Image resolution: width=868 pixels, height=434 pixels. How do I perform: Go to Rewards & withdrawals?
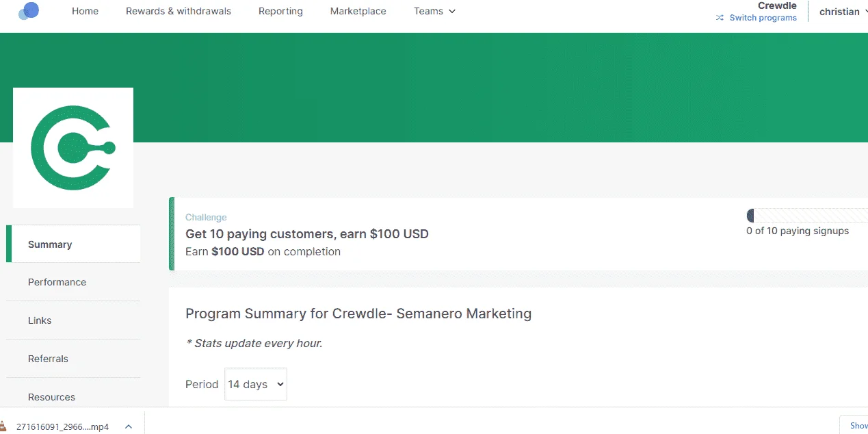click(179, 11)
